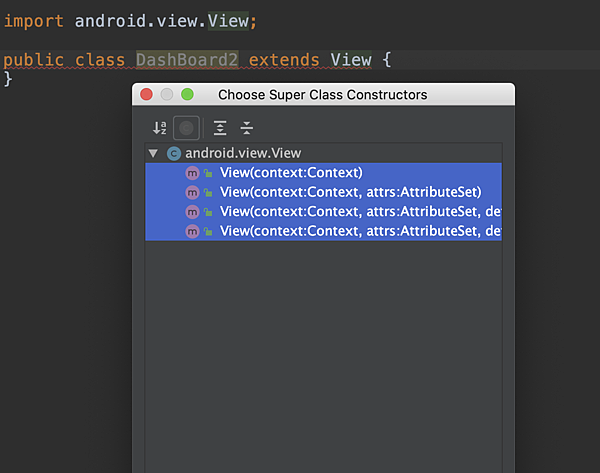Click method icon of View(context:Context)
The image size is (600, 473).
coord(192,173)
